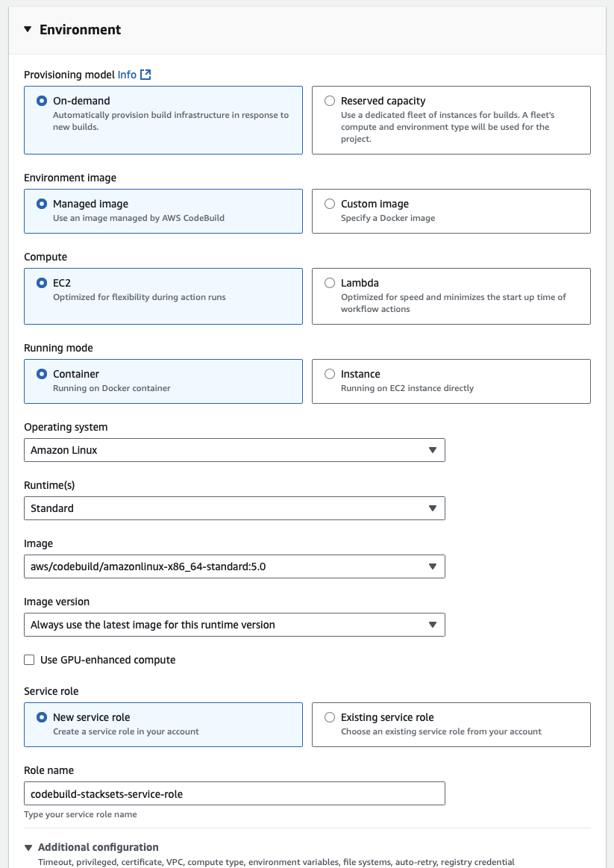Select Container running mode
614x868 pixels.
point(42,374)
